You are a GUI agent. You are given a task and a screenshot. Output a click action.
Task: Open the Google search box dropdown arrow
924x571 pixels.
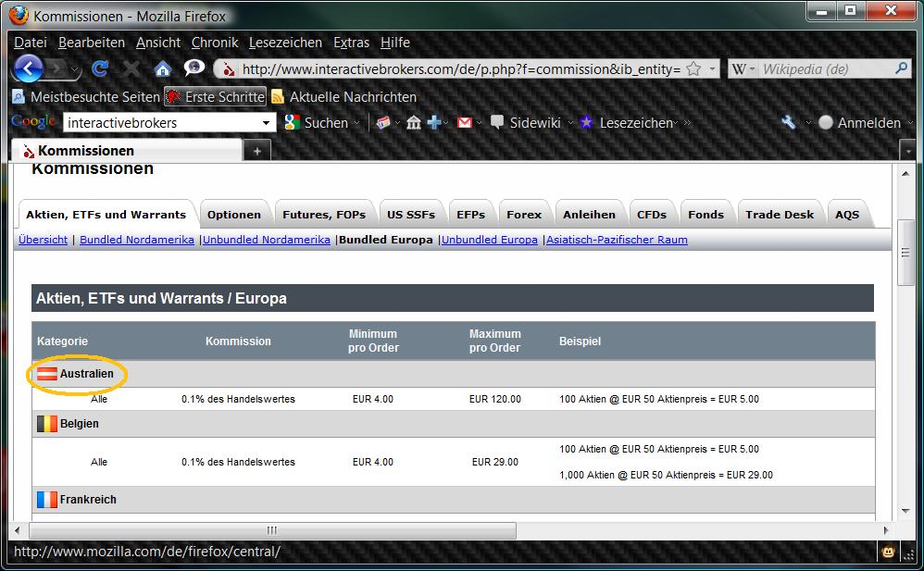point(267,123)
